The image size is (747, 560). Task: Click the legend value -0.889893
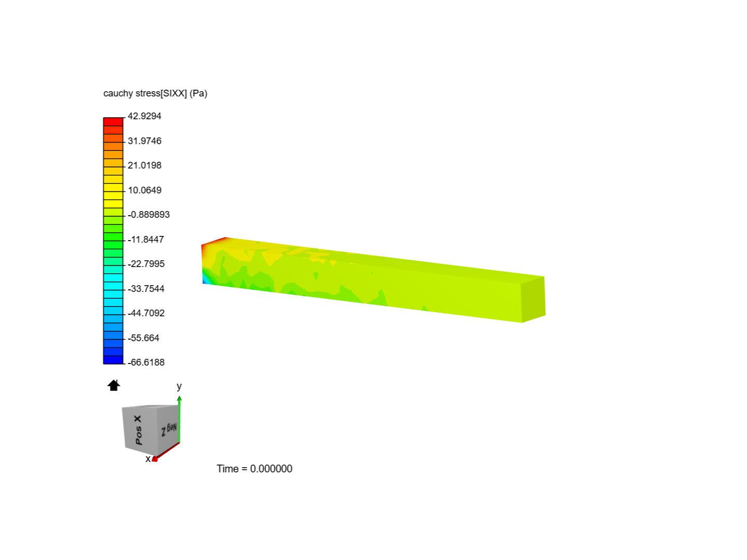148,215
